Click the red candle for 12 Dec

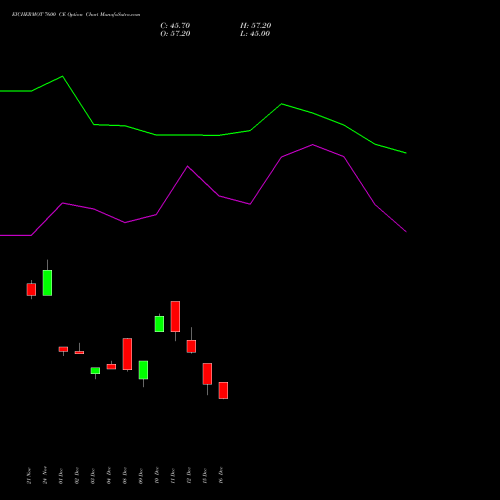(191, 346)
